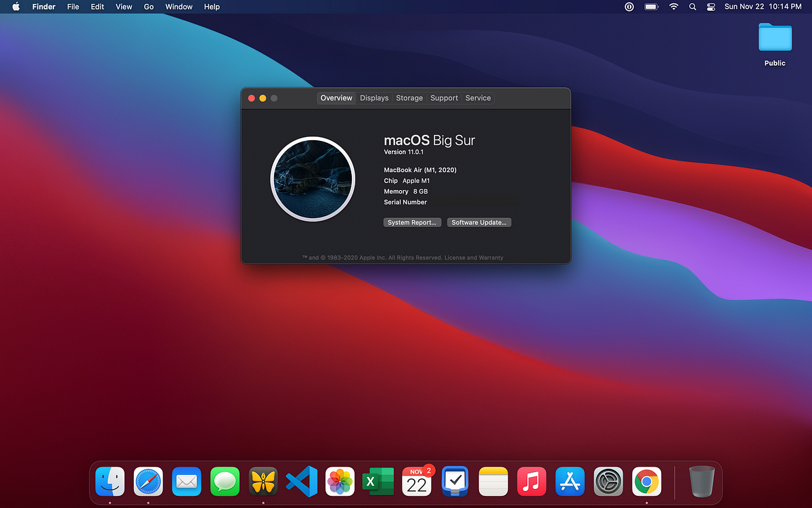Viewport: 812px width, 508px height.
Task: Close the About This Mac window
Action: (x=252, y=98)
